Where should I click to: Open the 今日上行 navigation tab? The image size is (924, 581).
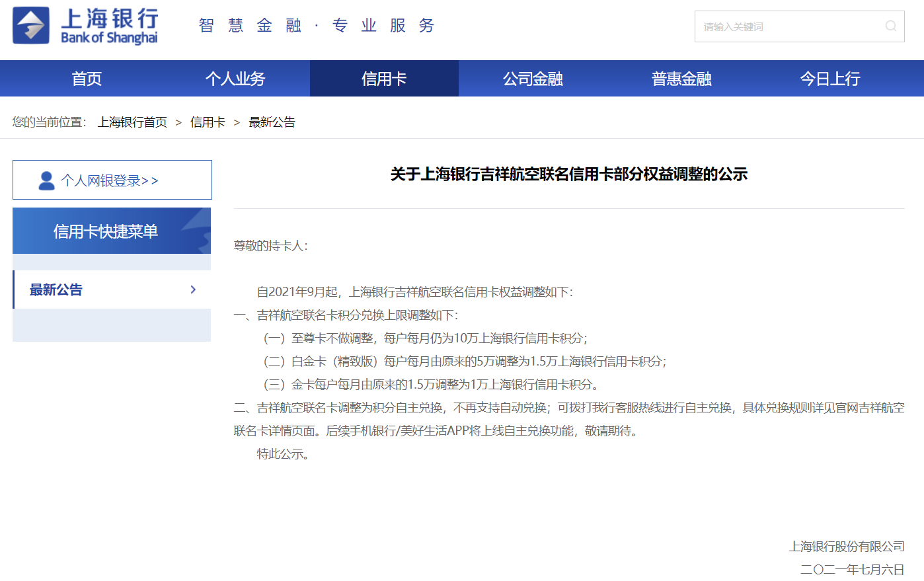pos(830,79)
